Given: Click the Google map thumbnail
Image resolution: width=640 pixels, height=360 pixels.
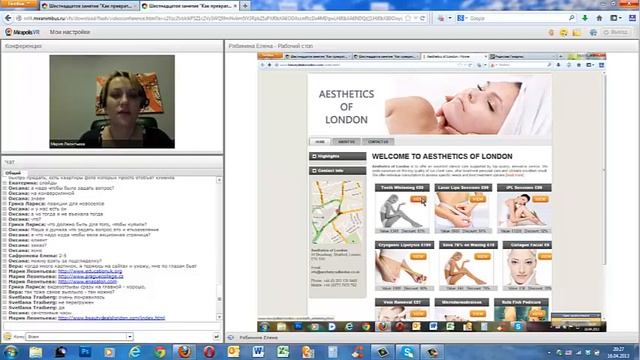Looking at the screenshot, I should [337, 213].
